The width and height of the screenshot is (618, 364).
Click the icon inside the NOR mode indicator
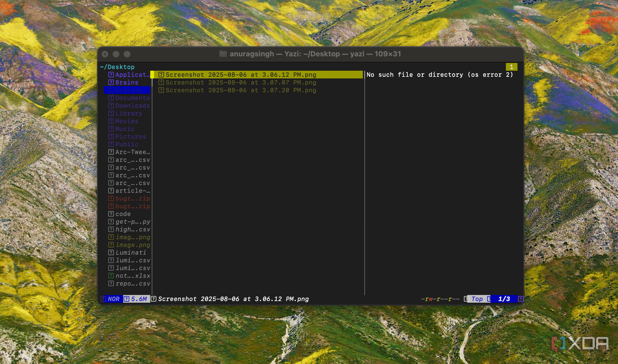104,299
